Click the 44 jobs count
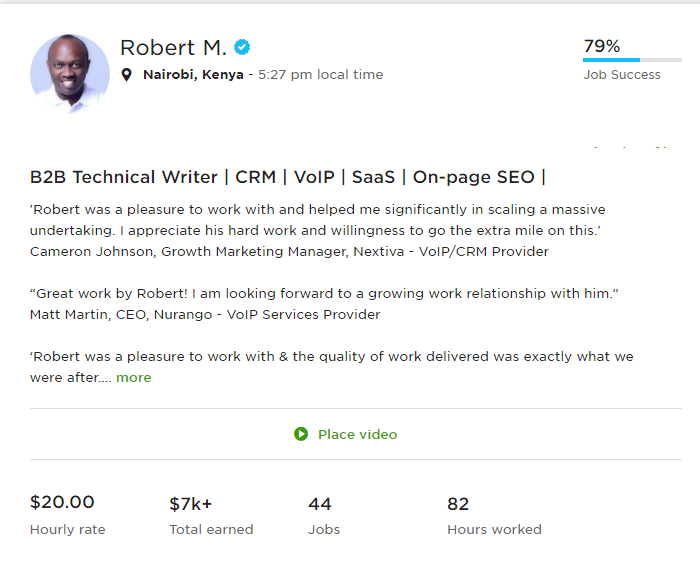The width and height of the screenshot is (700, 569). 320,504
